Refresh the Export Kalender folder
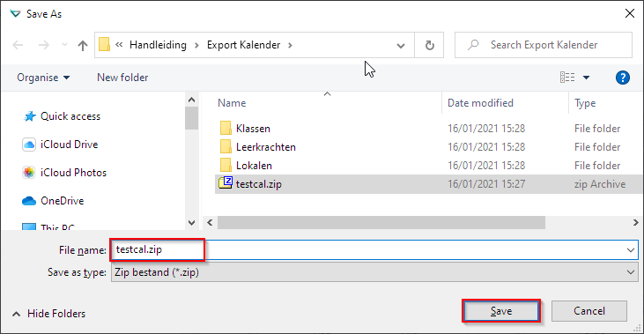Viewport: 644px width, 334px height. 429,45
